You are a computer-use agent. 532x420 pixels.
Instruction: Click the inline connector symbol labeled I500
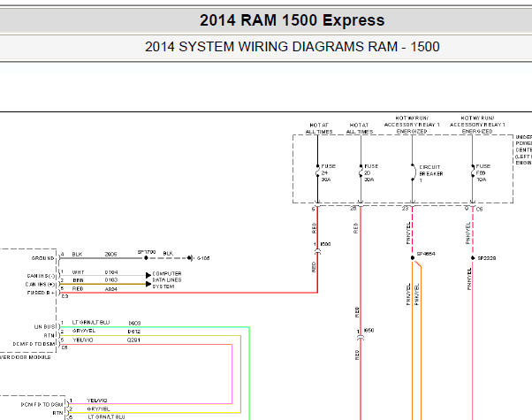(317, 251)
